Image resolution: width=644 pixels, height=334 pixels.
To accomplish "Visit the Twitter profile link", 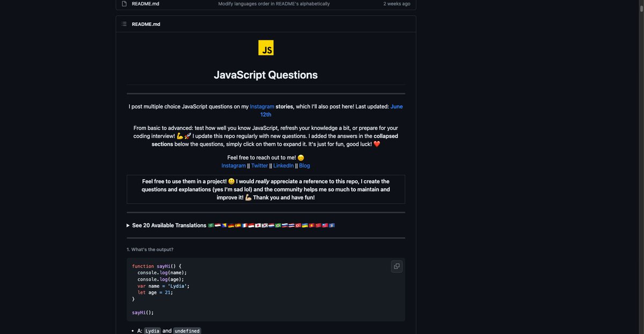I will coord(259,166).
